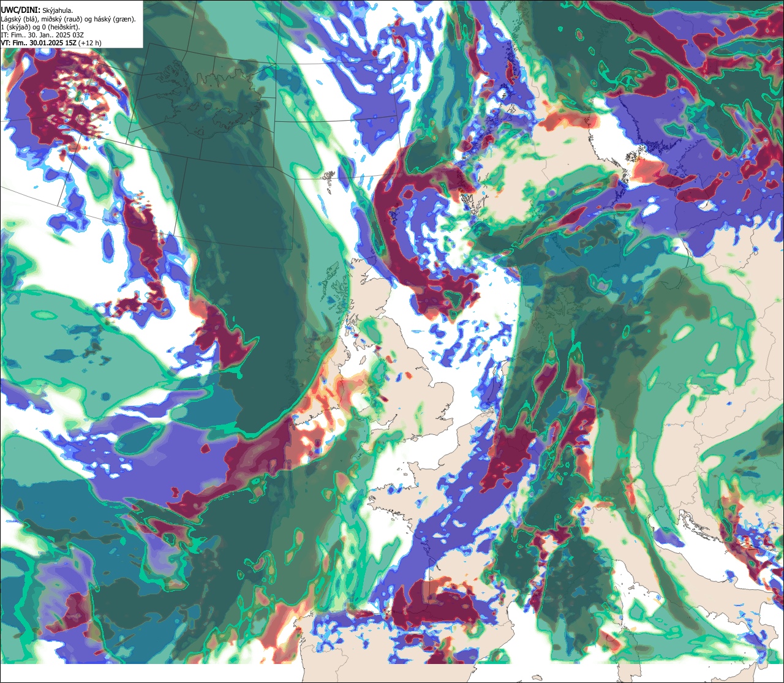This screenshot has width=784, height=683.
Task: Click the "VT: Fim.. 30.01.2025 15Z" valid time line
Action: pyautogui.click(x=51, y=43)
